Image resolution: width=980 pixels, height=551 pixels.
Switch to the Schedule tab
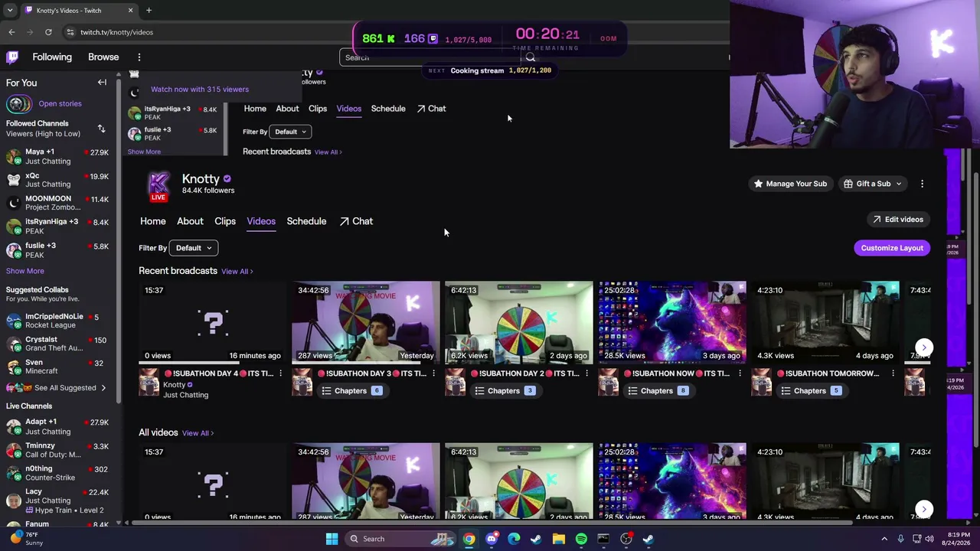click(x=306, y=221)
